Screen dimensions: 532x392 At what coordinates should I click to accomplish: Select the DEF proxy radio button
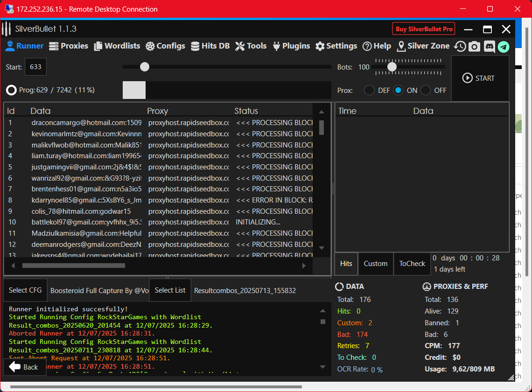tap(369, 91)
